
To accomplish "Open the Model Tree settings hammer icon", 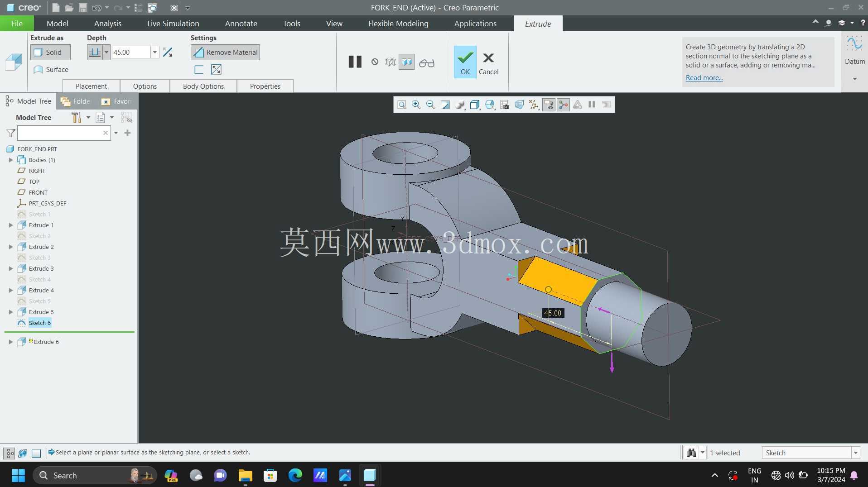I will 76,118.
